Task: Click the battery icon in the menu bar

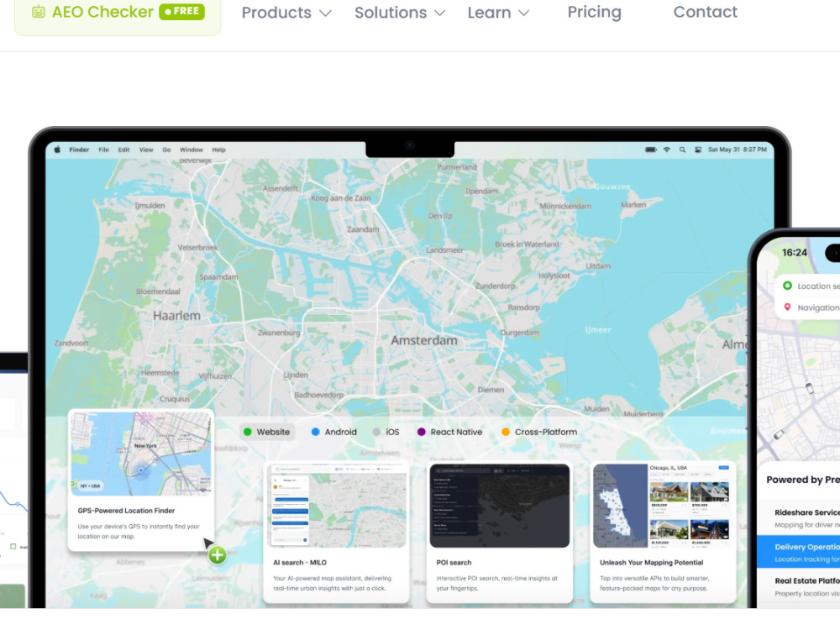Action: (x=651, y=150)
